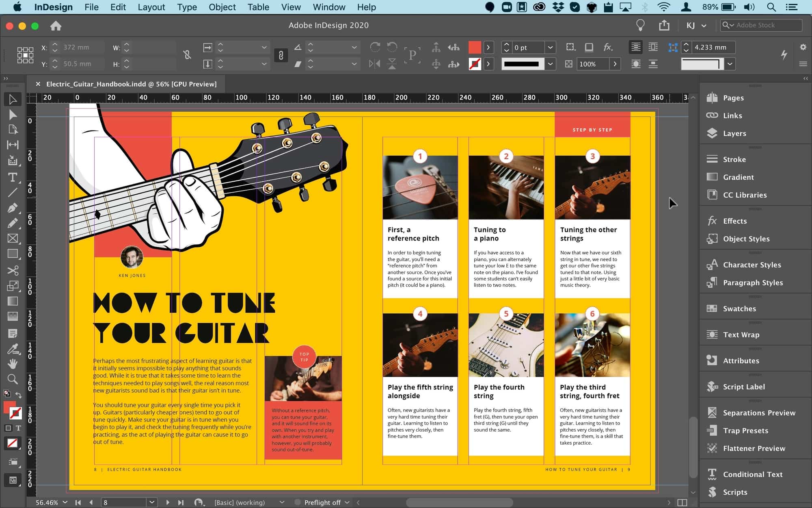Open the Object menu
The width and height of the screenshot is (812, 508).
point(222,7)
